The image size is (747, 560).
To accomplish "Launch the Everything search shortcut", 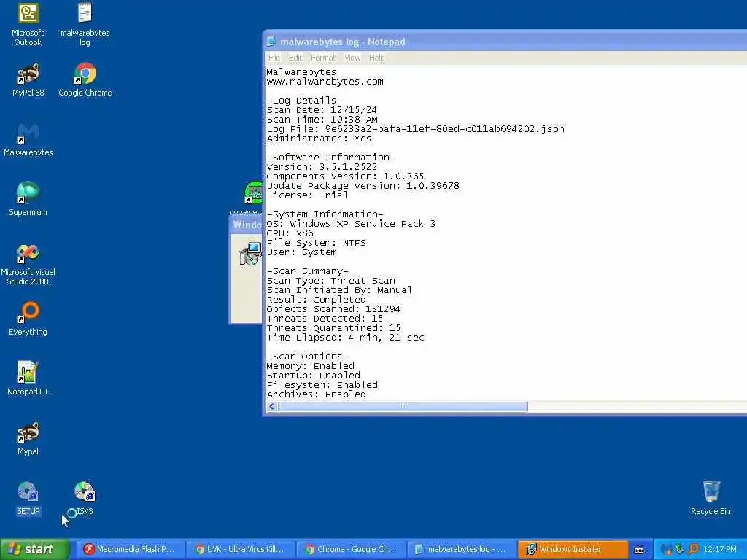I will 28,319.
